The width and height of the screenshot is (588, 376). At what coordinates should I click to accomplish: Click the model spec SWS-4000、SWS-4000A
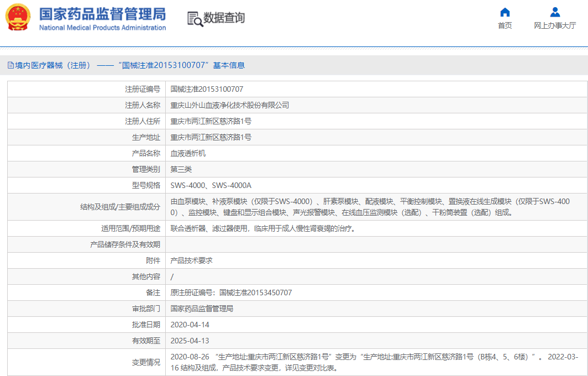coord(211,185)
